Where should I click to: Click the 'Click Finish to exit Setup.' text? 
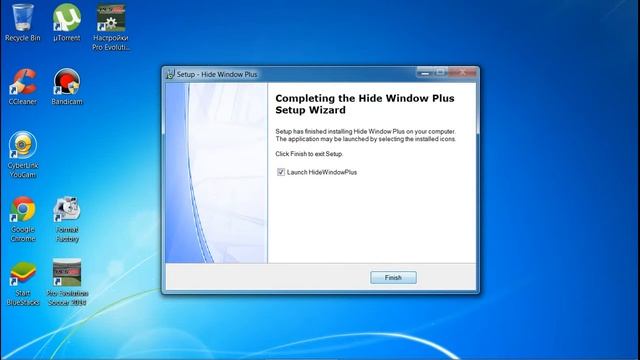309,154
